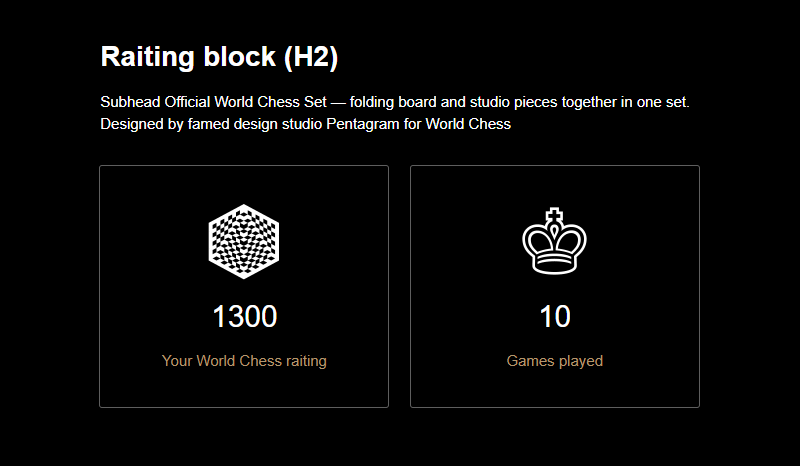Click "(H2)" in the heading

point(311,57)
